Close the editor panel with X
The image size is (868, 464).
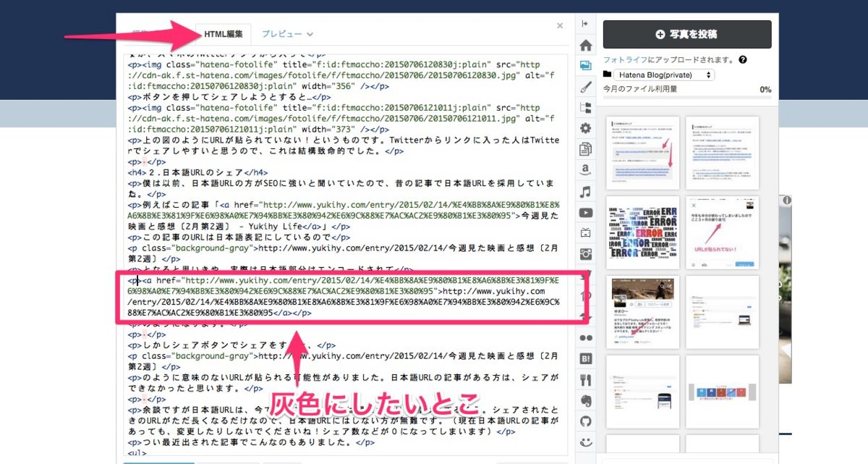point(560,25)
